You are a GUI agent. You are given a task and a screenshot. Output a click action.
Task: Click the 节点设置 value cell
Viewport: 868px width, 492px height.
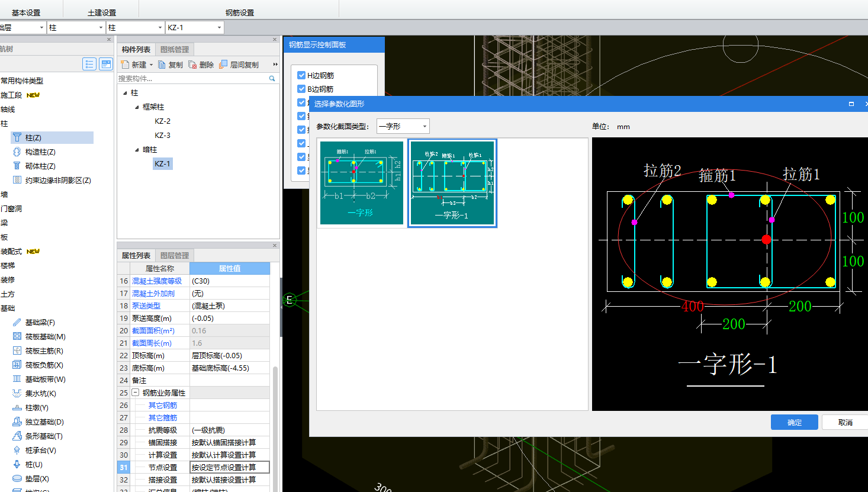(x=230, y=467)
